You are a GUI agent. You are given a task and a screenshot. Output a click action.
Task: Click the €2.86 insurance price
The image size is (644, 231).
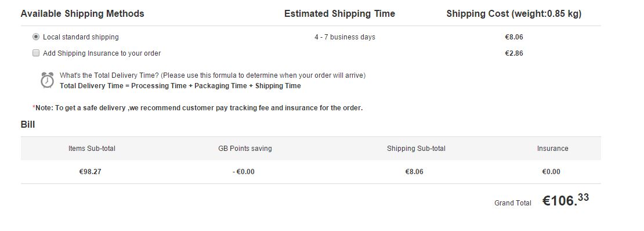tap(514, 53)
